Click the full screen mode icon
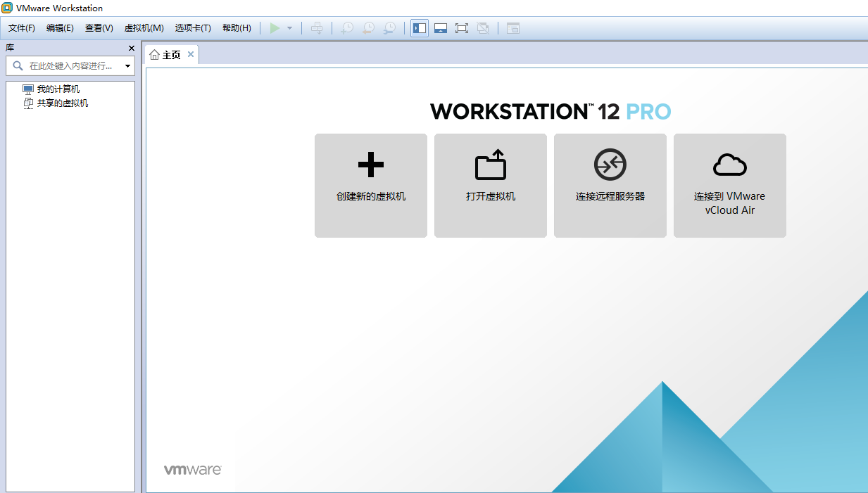Viewport: 868px width, 493px height. [x=462, y=28]
